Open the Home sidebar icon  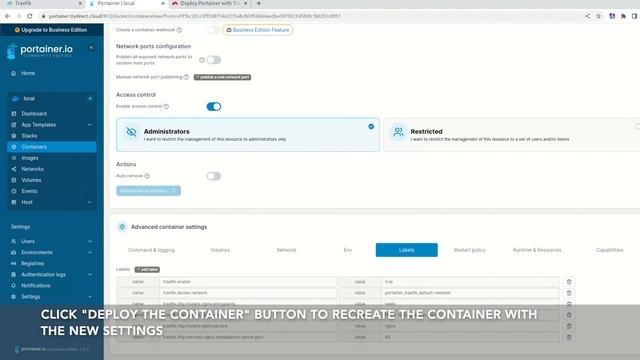coord(13,73)
